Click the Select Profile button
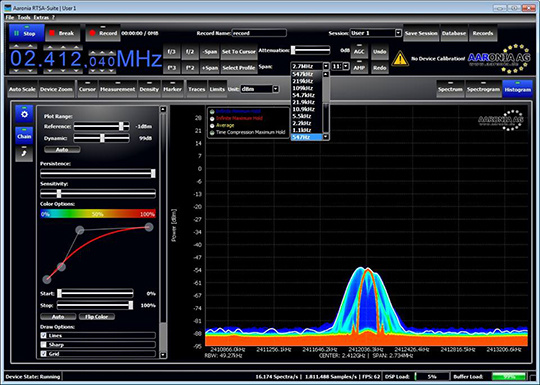This screenshot has height=385, width=540. (x=239, y=67)
